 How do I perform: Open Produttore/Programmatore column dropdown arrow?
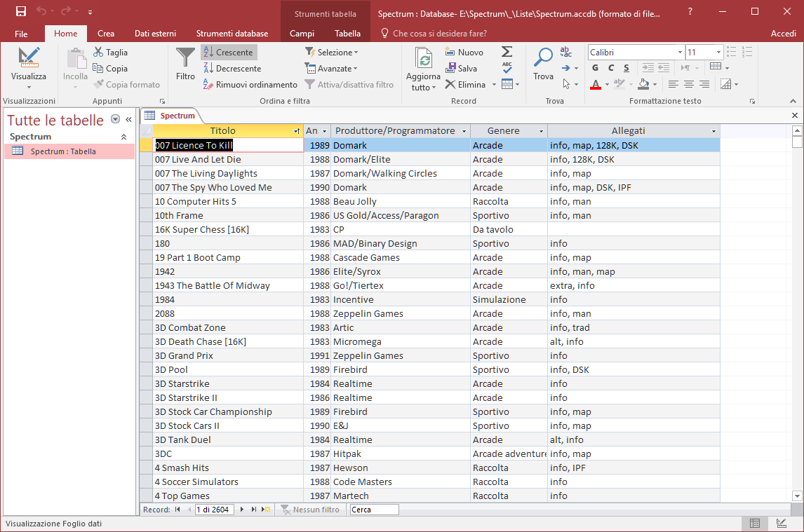coord(464,131)
